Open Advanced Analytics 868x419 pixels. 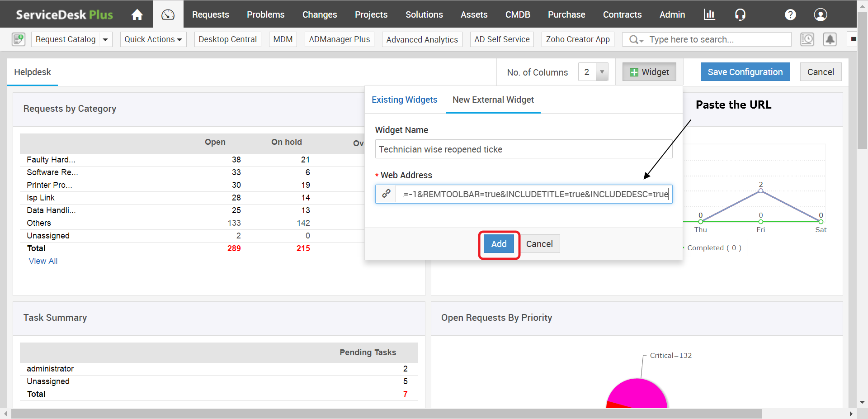pyautogui.click(x=422, y=39)
